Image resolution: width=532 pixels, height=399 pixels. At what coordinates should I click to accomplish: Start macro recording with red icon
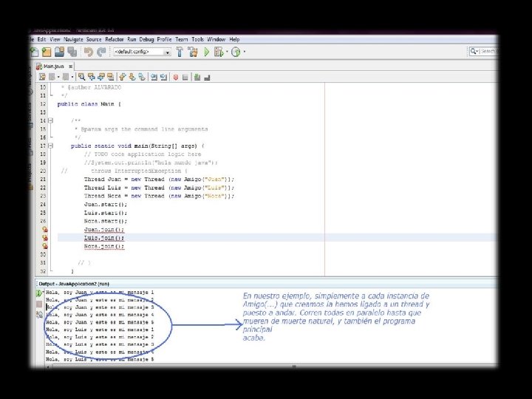click(175, 78)
